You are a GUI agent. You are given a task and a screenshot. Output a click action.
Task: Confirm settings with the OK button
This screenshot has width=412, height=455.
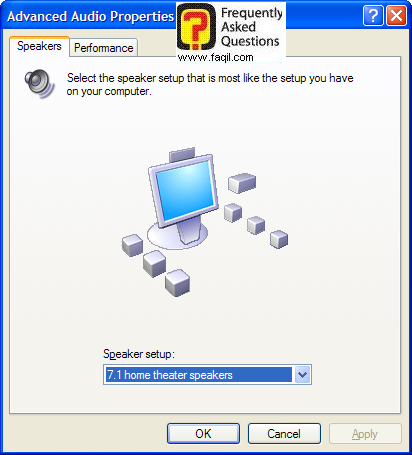(203, 434)
